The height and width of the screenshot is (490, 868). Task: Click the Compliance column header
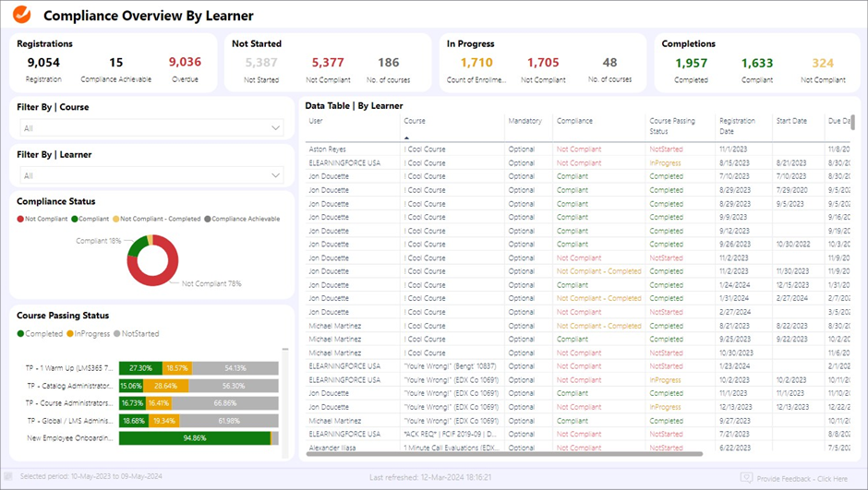coord(574,121)
